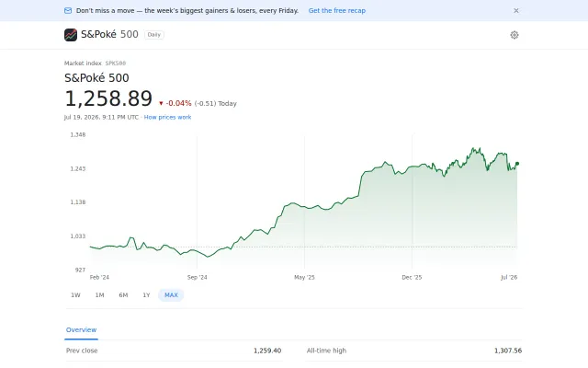Screen dimensions: 588x368
Task: Click the Market index SPK500 label
Action: click(x=95, y=63)
